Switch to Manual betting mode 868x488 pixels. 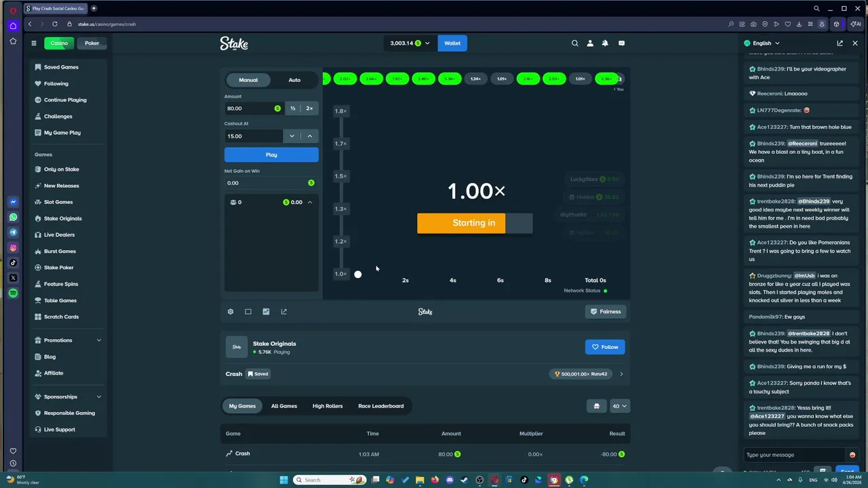click(248, 80)
